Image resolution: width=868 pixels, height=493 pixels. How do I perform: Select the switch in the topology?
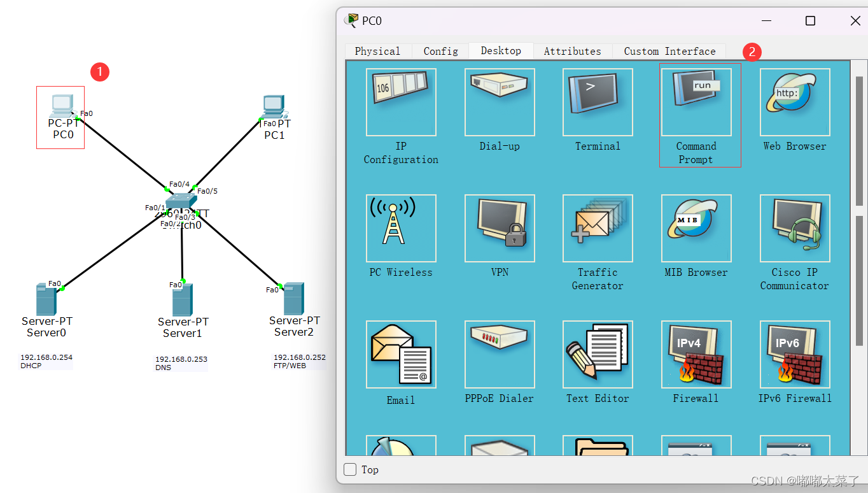click(x=181, y=202)
